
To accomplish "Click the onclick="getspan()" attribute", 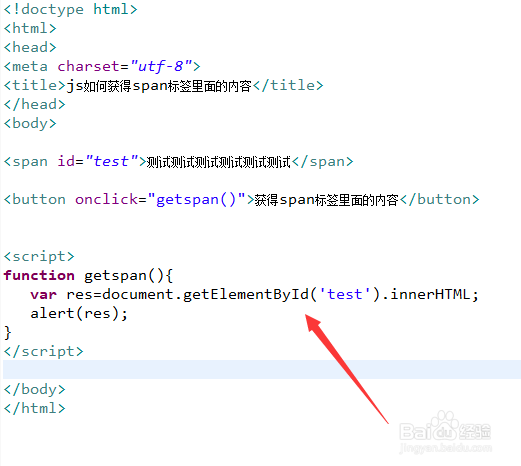I will 160,200.
